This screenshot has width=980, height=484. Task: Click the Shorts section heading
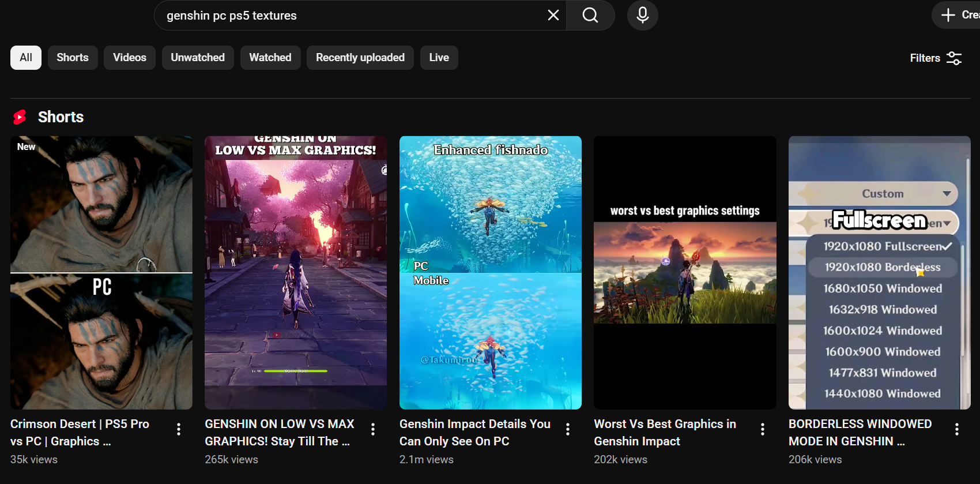[61, 117]
